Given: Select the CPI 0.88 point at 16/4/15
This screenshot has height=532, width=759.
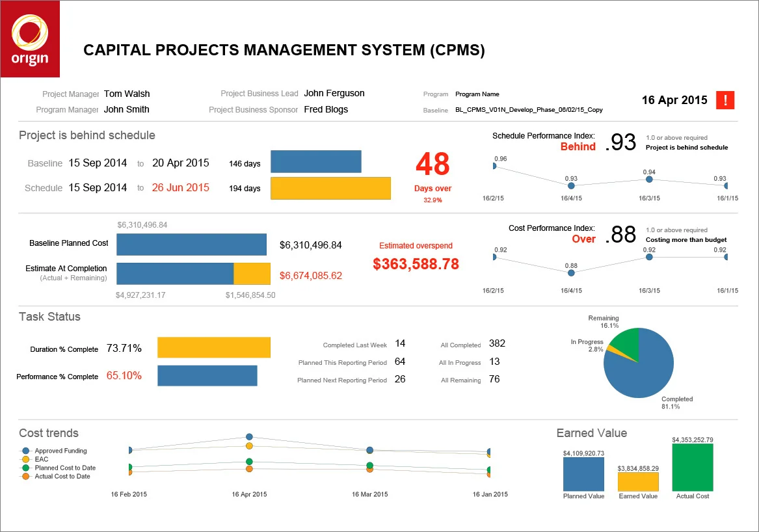Looking at the screenshot, I should coord(571,273).
